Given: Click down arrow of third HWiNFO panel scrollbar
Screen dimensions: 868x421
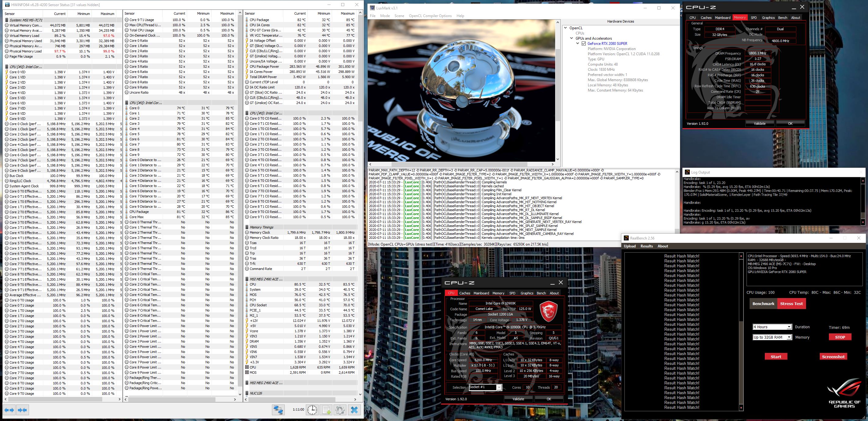Looking at the screenshot, I should [360, 394].
